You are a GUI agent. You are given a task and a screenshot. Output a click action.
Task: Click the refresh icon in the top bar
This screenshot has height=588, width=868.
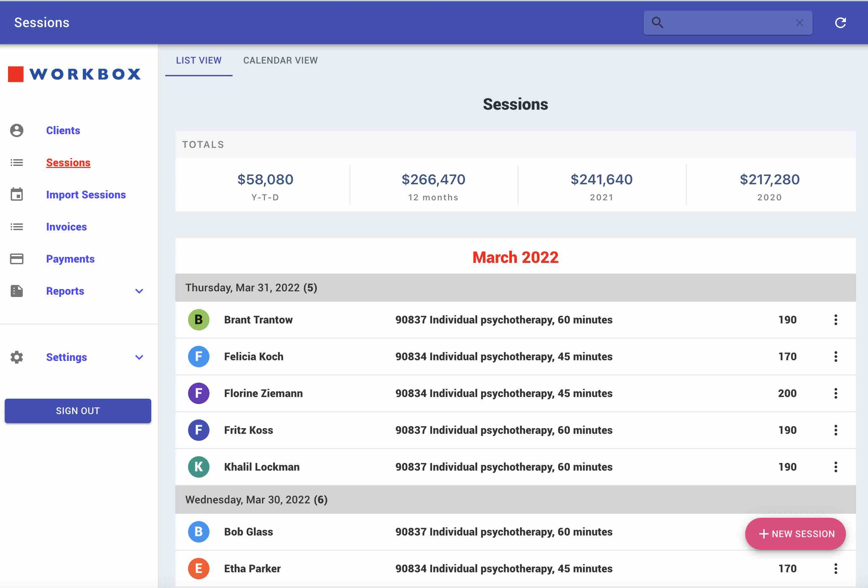pyautogui.click(x=841, y=22)
